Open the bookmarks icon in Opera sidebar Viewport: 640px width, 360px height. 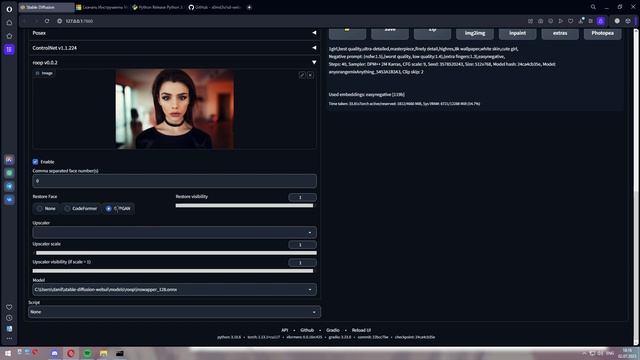click(9, 36)
